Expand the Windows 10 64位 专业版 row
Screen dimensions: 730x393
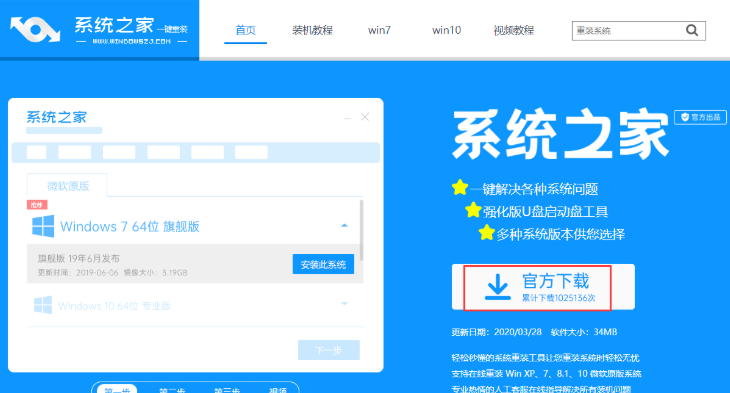pos(345,304)
